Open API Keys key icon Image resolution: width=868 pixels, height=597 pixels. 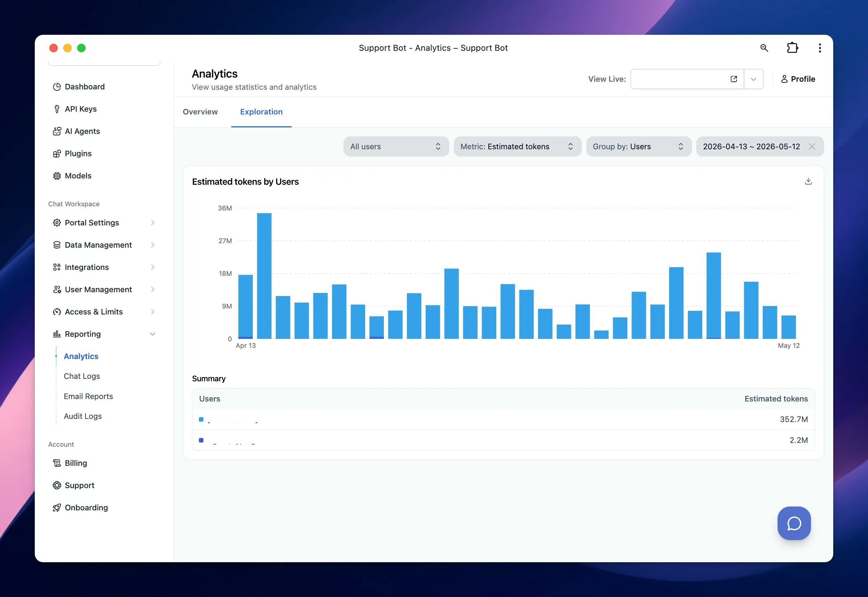57,109
